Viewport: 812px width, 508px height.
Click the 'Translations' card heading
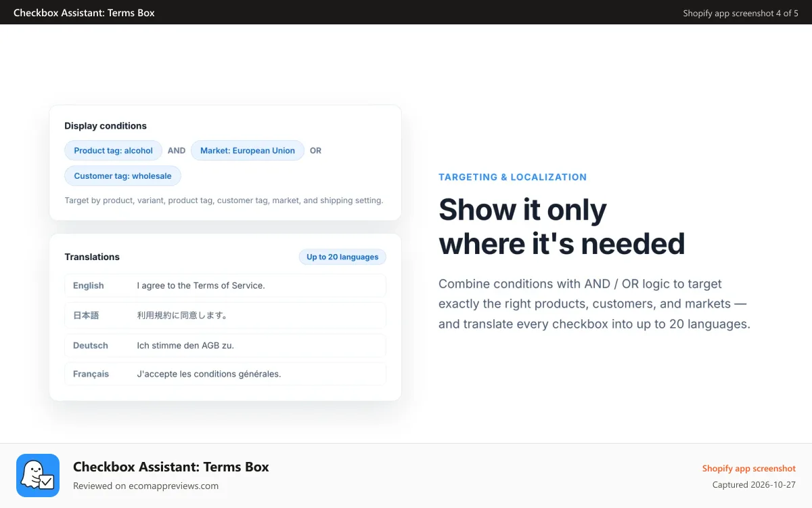click(92, 257)
